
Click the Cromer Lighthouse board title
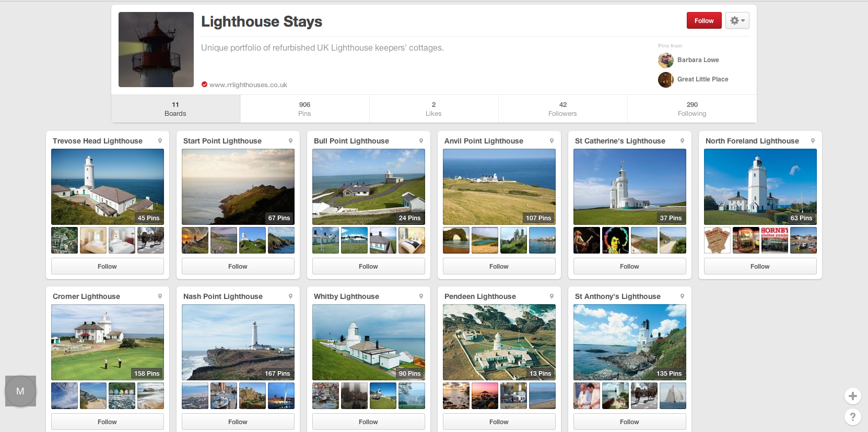click(x=86, y=296)
